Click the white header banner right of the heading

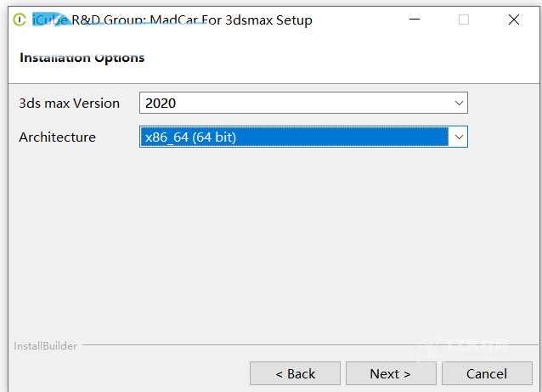(340, 58)
